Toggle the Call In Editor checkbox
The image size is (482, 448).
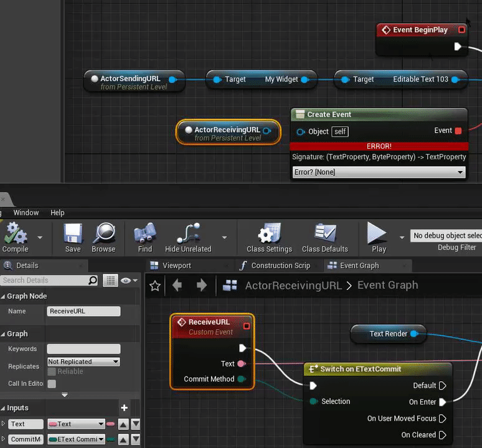[52, 383]
